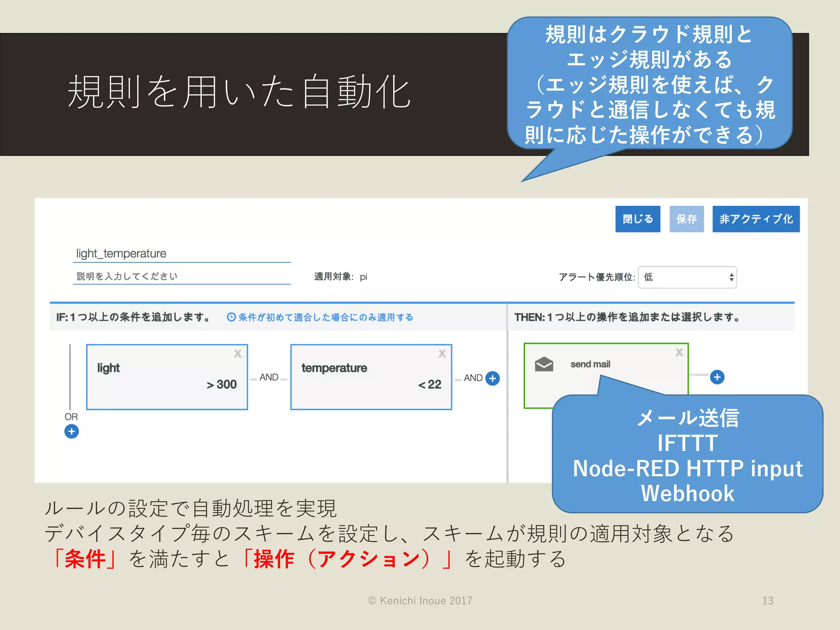Viewport: 840px width, 630px height.
Task: Click the THEN: 1つ以上の操作を追加 header
Action: tap(628, 317)
